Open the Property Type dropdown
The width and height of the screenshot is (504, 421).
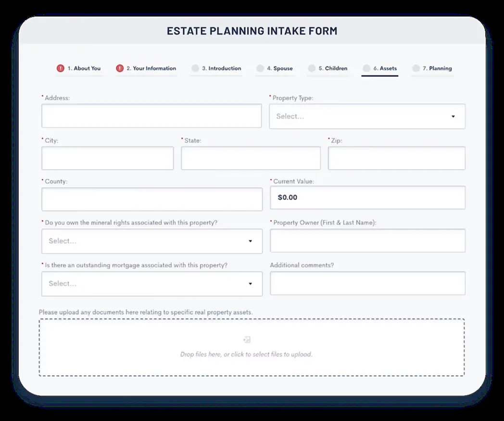tap(367, 116)
